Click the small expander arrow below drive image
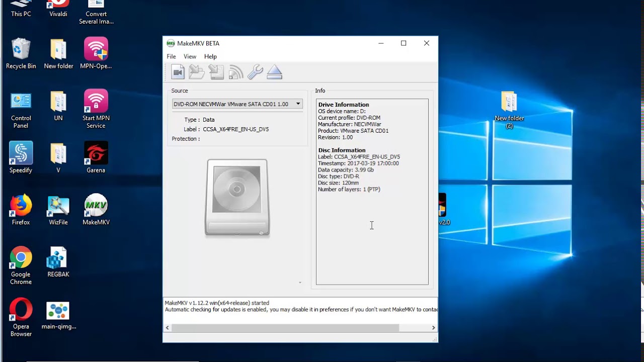This screenshot has height=362, width=644. [x=300, y=283]
